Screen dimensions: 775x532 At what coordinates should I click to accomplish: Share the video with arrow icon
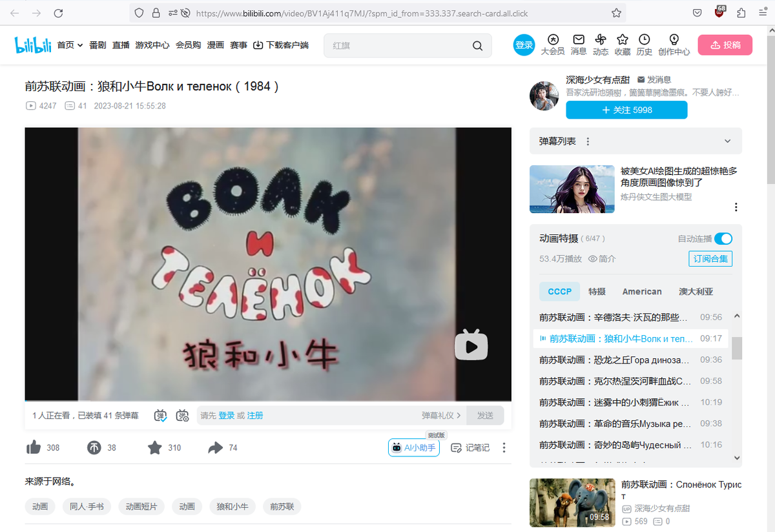(x=216, y=447)
